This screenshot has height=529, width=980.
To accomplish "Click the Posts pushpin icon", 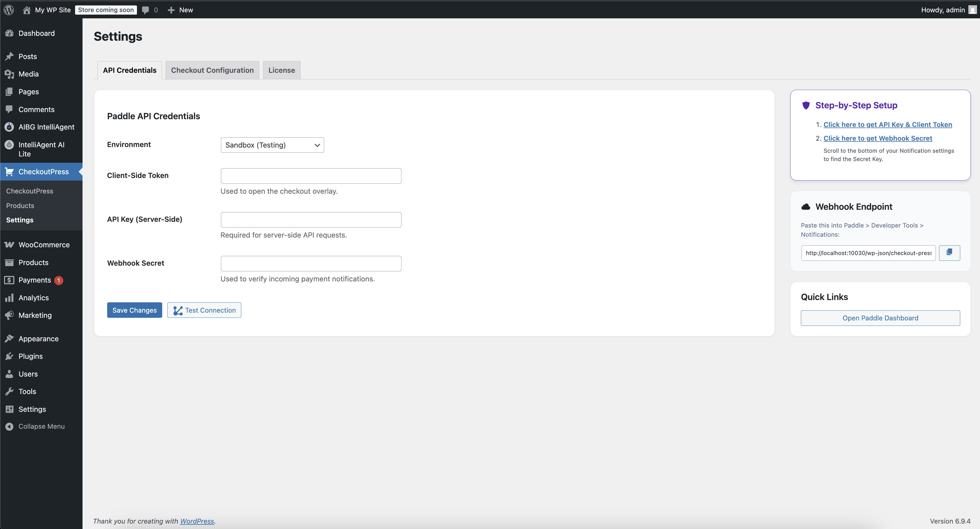I will (9, 56).
